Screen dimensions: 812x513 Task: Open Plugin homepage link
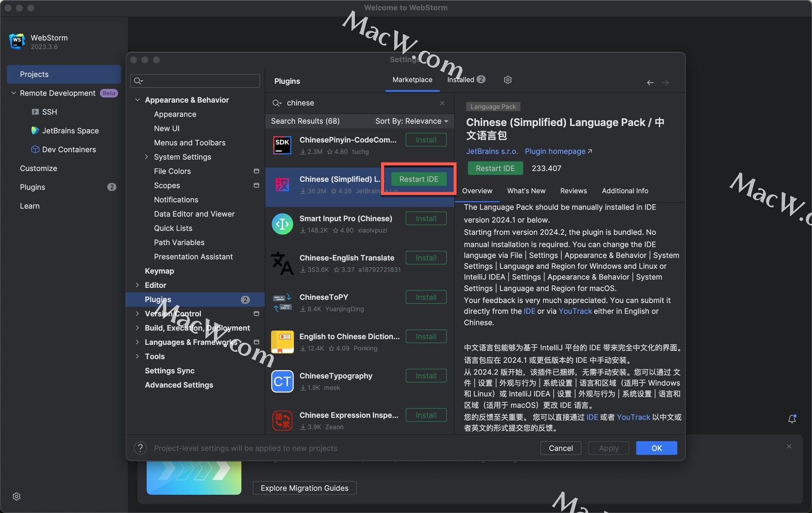click(x=558, y=151)
